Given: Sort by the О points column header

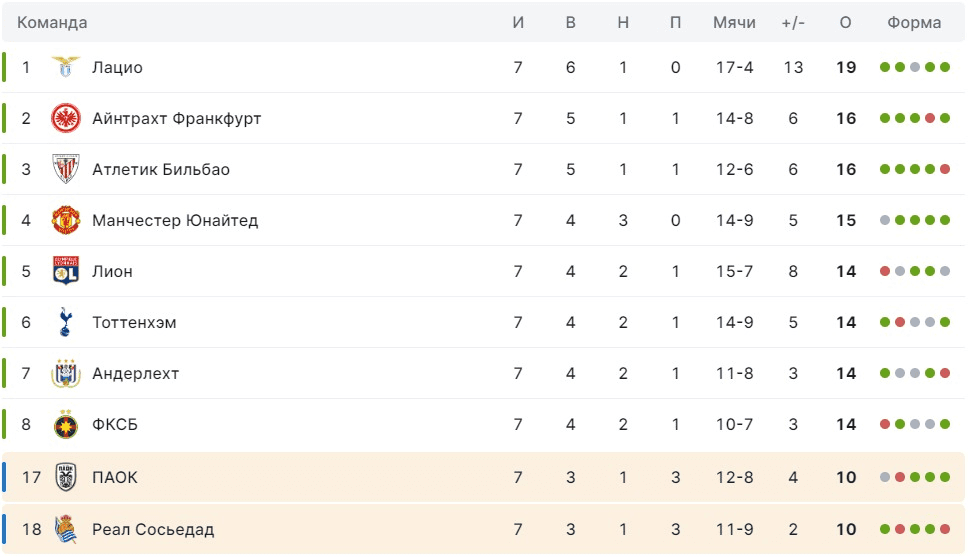Looking at the screenshot, I should tap(846, 23).
